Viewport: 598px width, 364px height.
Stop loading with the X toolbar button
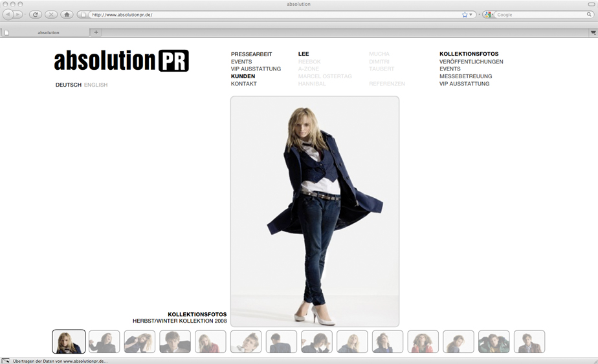50,14
